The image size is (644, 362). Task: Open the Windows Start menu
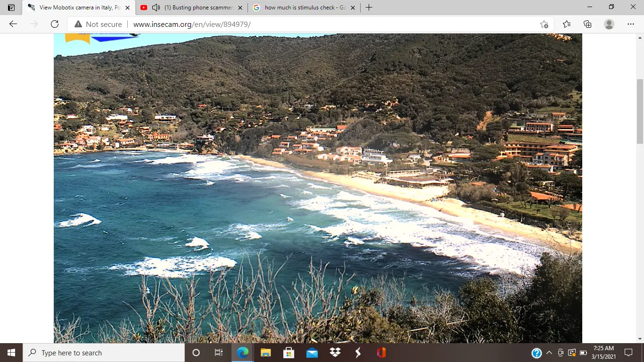(x=11, y=353)
